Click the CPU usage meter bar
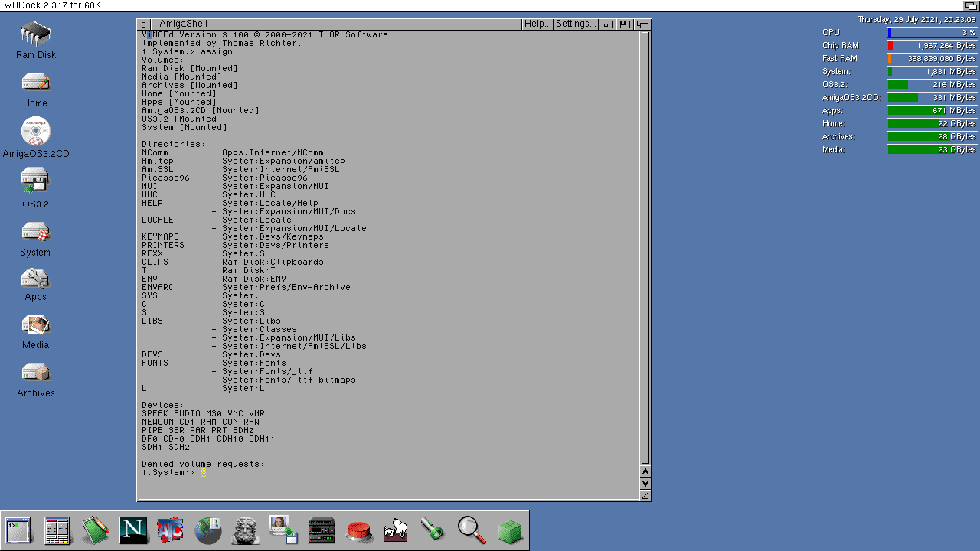 coord(932,32)
